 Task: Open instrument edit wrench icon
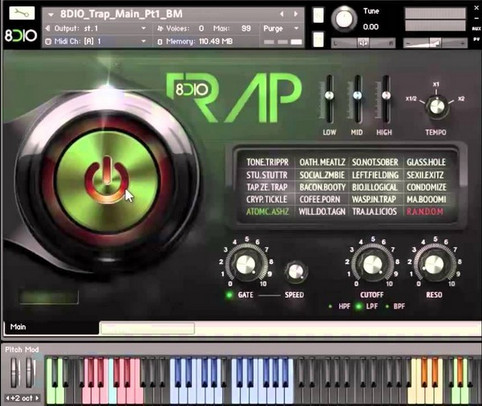coord(22,13)
